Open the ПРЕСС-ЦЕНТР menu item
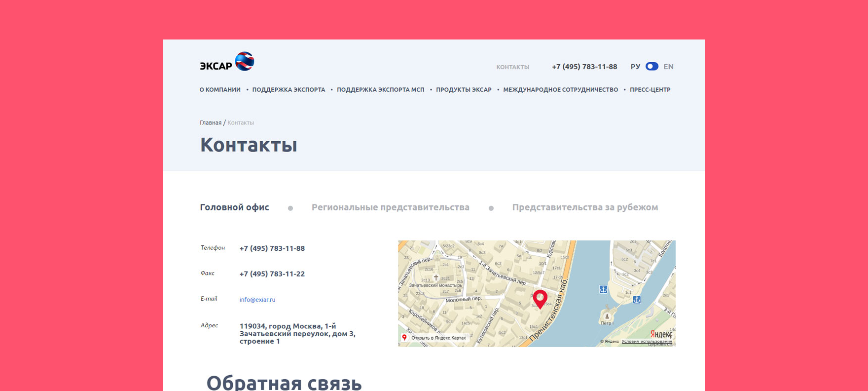Image resolution: width=868 pixels, height=391 pixels. coord(650,90)
